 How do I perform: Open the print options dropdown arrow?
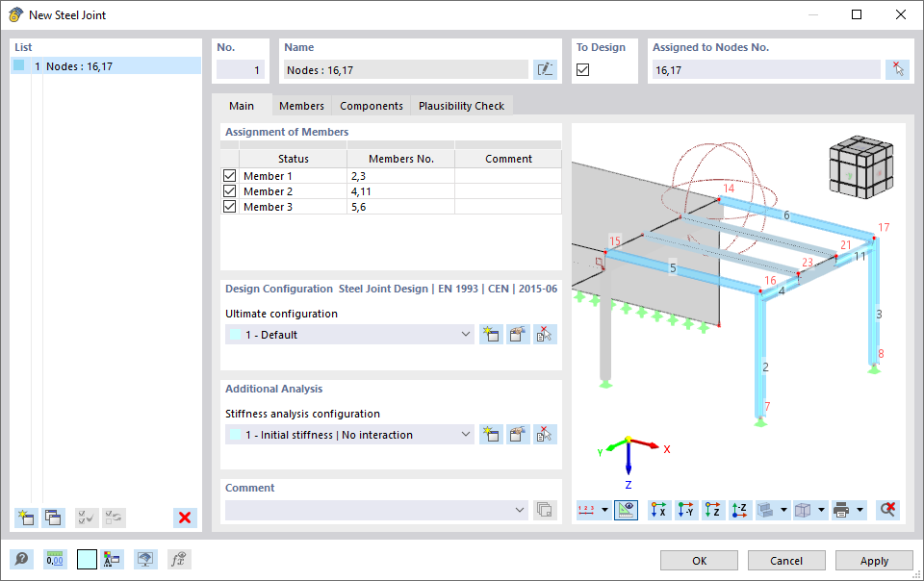pyautogui.click(x=860, y=510)
